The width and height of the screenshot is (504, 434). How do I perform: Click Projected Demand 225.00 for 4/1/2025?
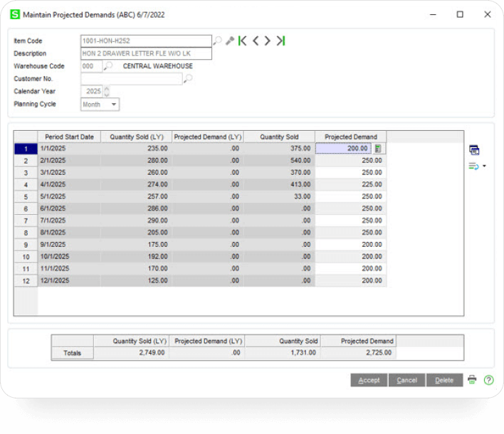click(351, 184)
